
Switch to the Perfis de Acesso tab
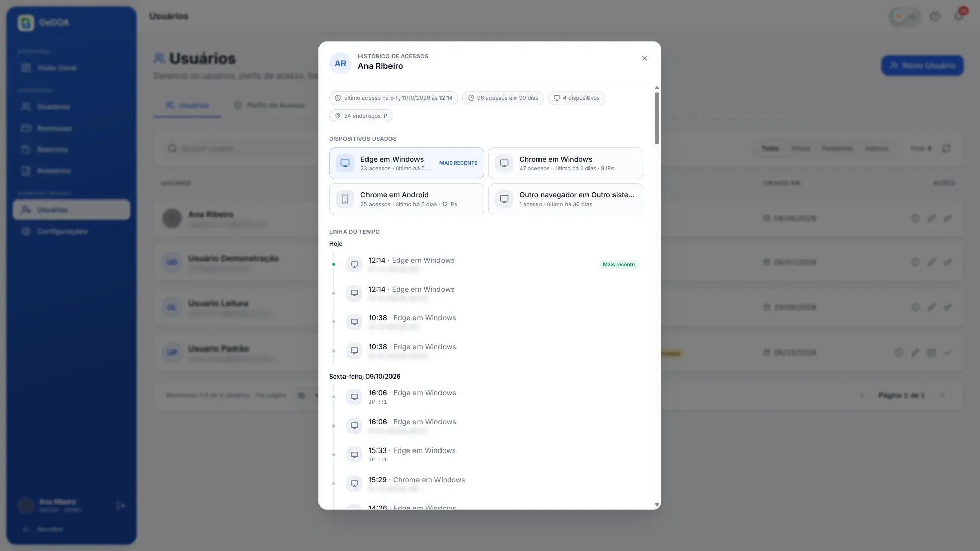269,105
